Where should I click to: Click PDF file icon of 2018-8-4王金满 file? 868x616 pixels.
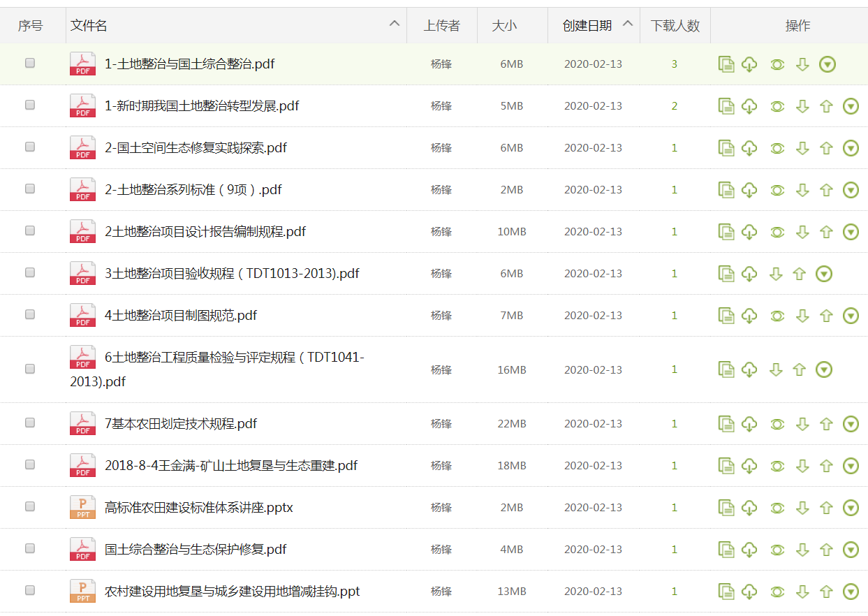point(83,466)
